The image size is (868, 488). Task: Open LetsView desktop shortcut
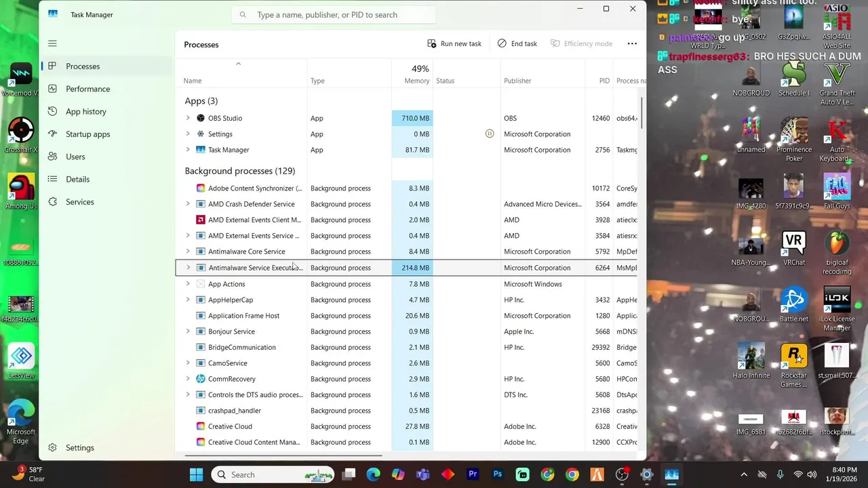[x=21, y=361]
